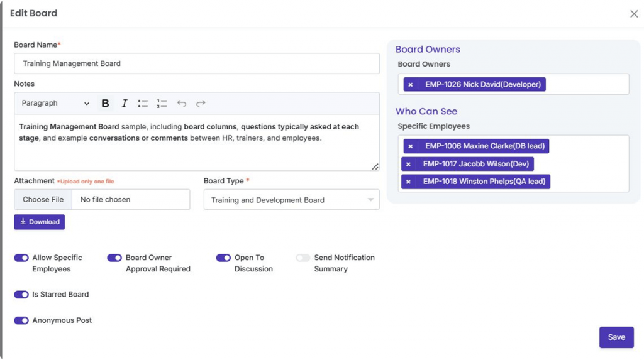Undo the last Notes edit
644x360 pixels.
182,104
